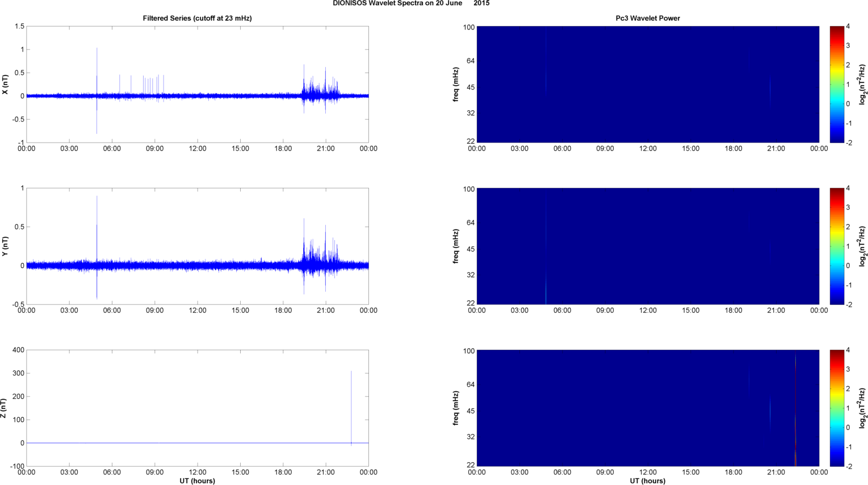Screen dimensions: 868x485
Task: Click the colorbar beside the top wavelet spectrum
Action: coord(837,84)
